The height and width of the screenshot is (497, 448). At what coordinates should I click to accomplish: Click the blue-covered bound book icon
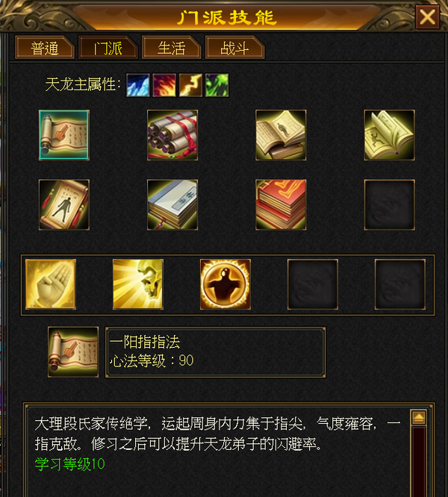click(x=172, y=204)
